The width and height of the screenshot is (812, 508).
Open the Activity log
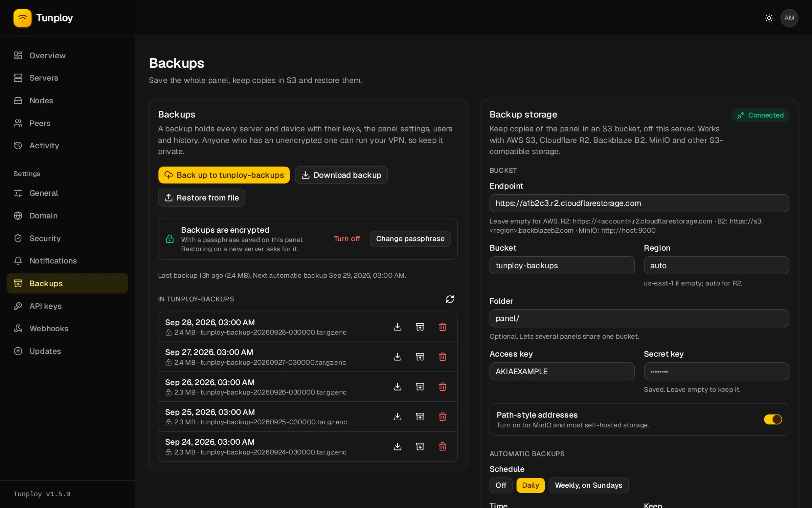[x=67, y=146]
